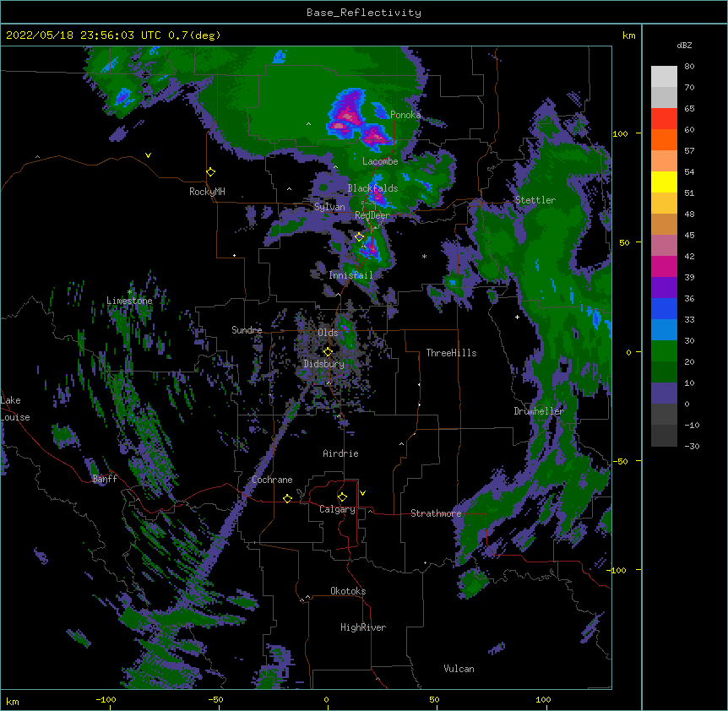Click the magenta storm core west of Ponoka

click(348, 114)
